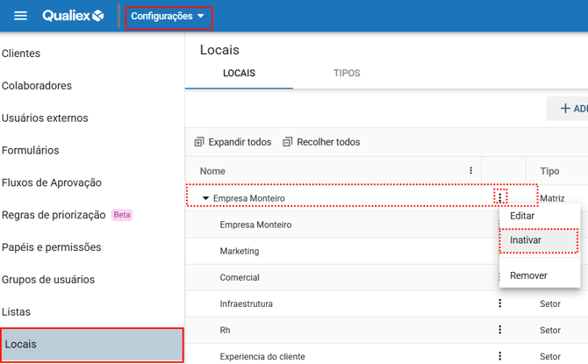Click the add button with plus sign
The width and height of the screenshot is (588, 364).
(x=570, y=109)
